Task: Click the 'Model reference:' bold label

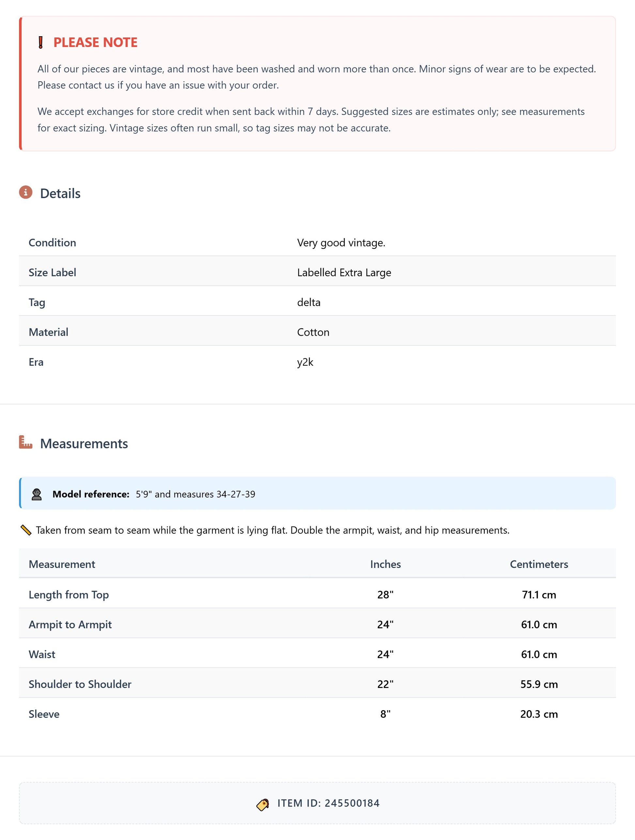Action: pyautogui.click(x=91, y=494)
